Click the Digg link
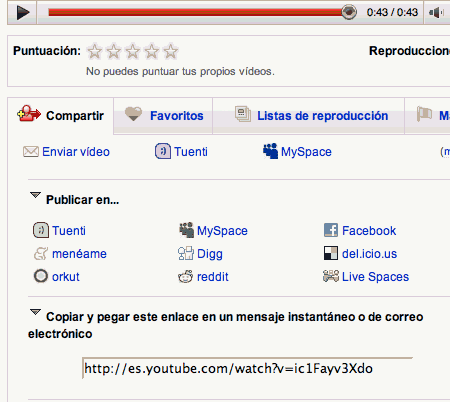The height and width of the screenshot is (402, 450). (x=210, y=254)
